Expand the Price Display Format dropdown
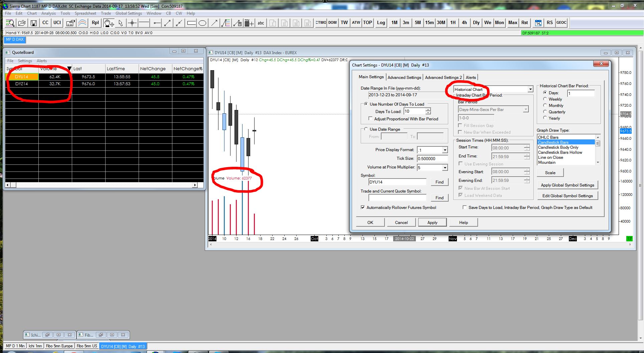Image resolution: width=644 pixels, height=353 pixels. click(x=445, y=150)
